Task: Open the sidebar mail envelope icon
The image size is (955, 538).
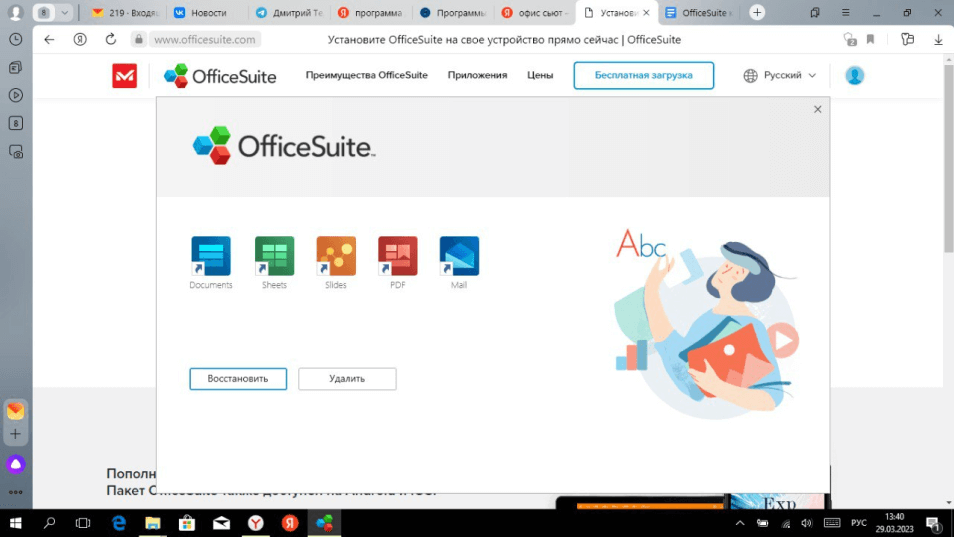Action: click(x=16, y=411)
